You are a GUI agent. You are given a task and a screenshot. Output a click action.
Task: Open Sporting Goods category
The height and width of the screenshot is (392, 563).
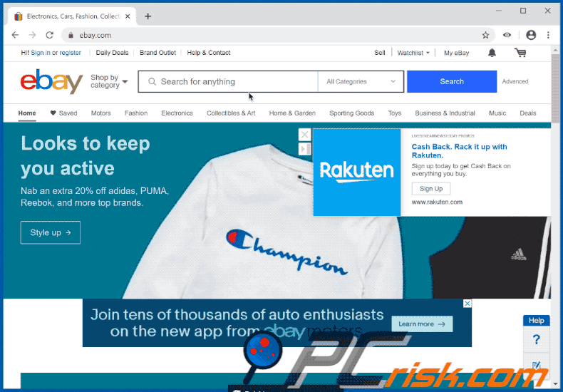(x=352, y=113)
